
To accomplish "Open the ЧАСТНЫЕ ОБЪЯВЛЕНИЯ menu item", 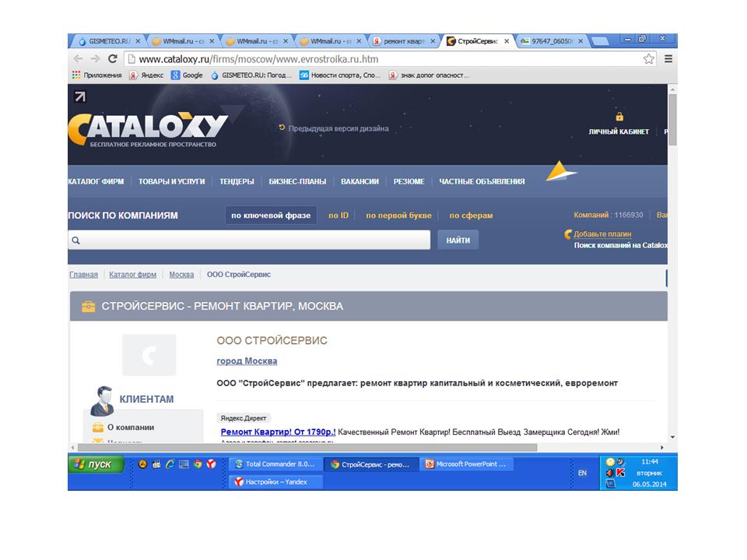I will [x=482, y=181].
